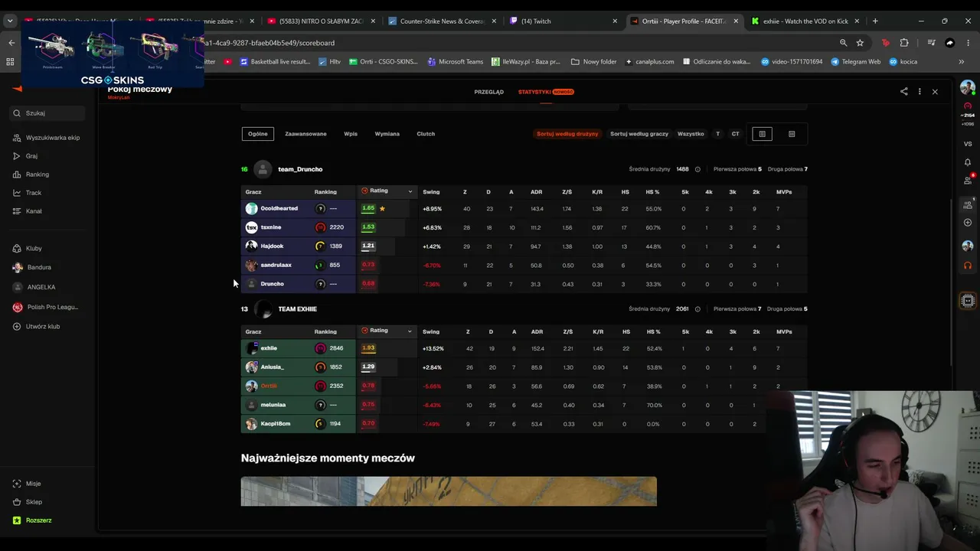The height and width of the screenshot is (551, 980).
Task: Select the Zaawansowane stats tab
Action: (x=305, y=134)
